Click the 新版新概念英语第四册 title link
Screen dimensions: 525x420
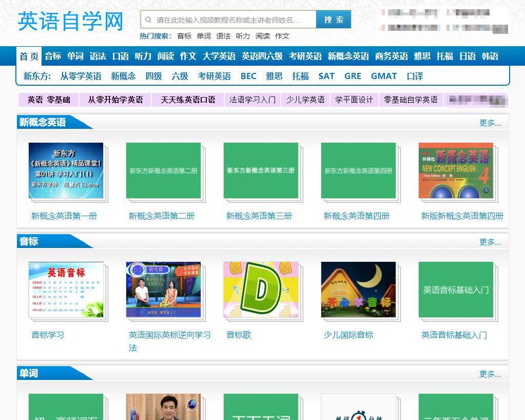pos(462,216)
